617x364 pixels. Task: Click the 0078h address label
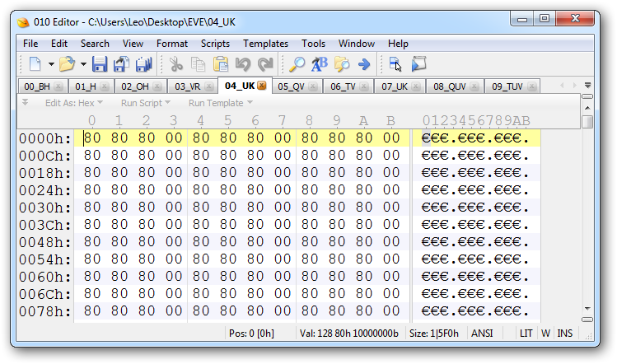[x=44, y=311]
